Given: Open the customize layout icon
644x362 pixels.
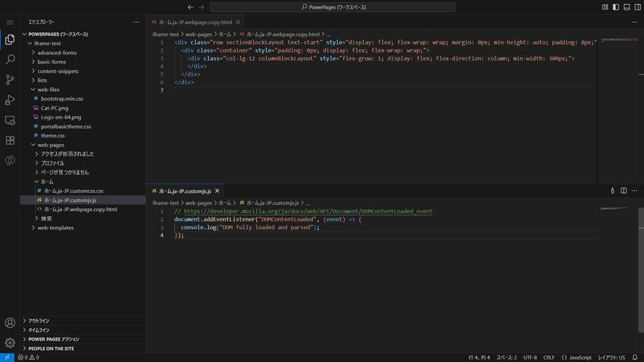Looking at the screenshot, I should [x=605, y=7].
